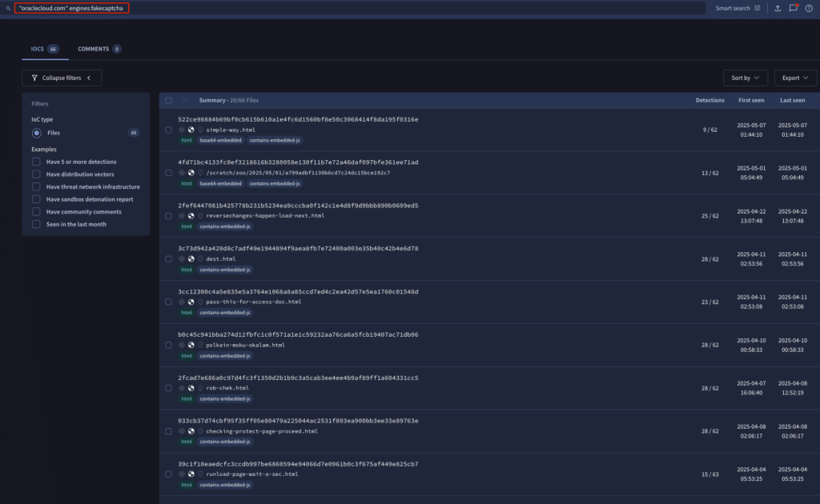Screen dimensions: 820x504
Task: Click the help question mark icon
Action: pyautogui.click(x=809, y=7)
